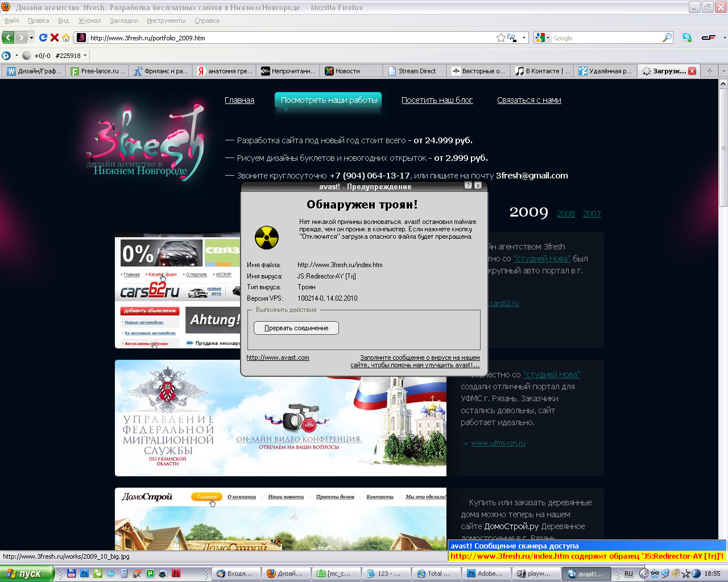Open the Посетить наш блог link
This screenshot has height=582, width=728.
coord(437,100)
